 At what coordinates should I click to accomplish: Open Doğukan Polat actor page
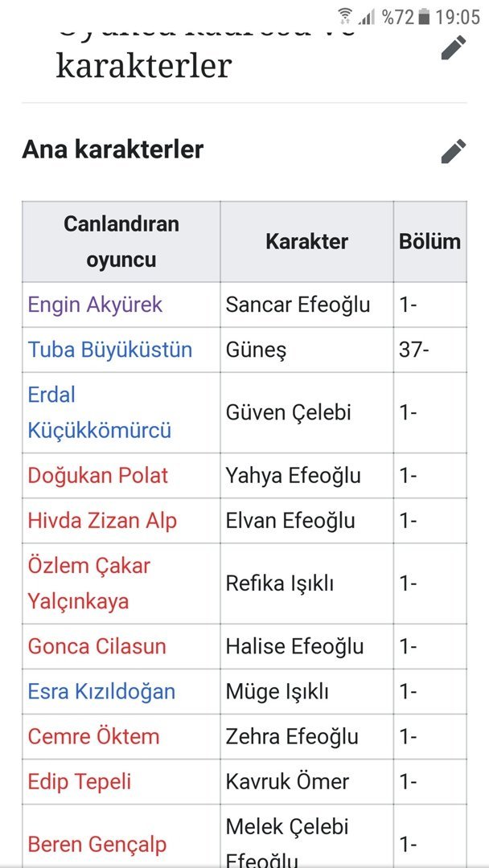[x=98, y=475]
